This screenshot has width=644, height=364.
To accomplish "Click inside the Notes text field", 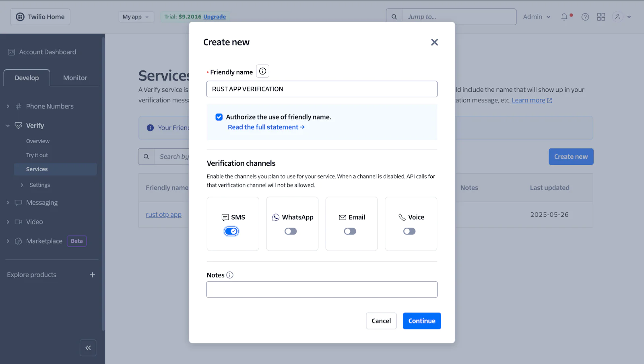I will 322,289.
